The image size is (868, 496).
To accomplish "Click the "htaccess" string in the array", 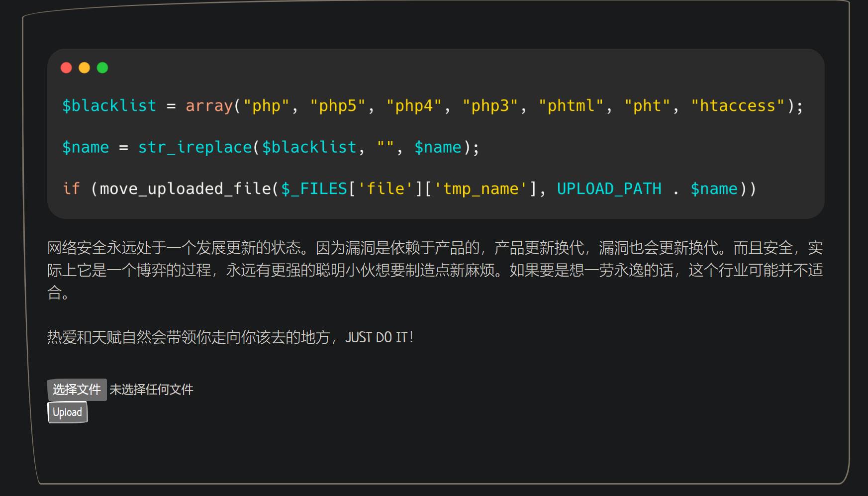I will tap(738, 106).
